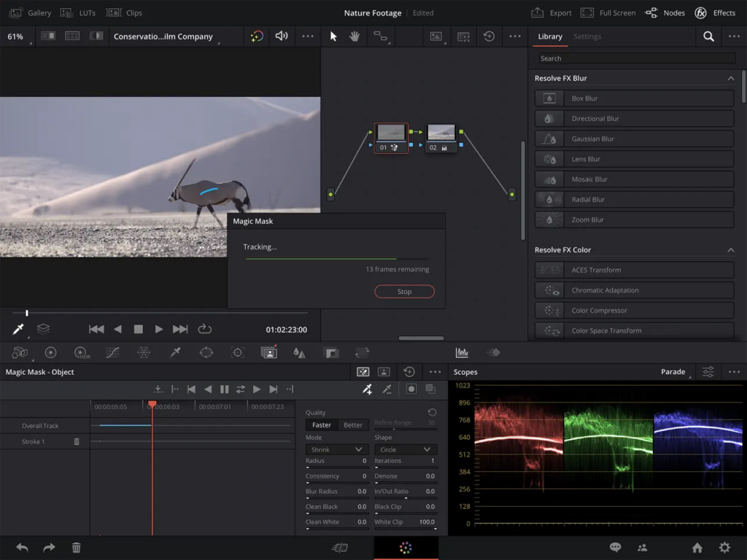Open the Magic Mask palette
Image resolution: width=747 pixels, height=560 pixels.
[269, 352]
